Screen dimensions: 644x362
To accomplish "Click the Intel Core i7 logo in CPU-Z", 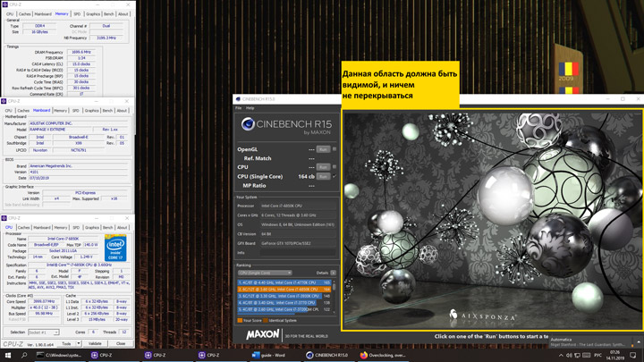I will click(x=115, y=248).
